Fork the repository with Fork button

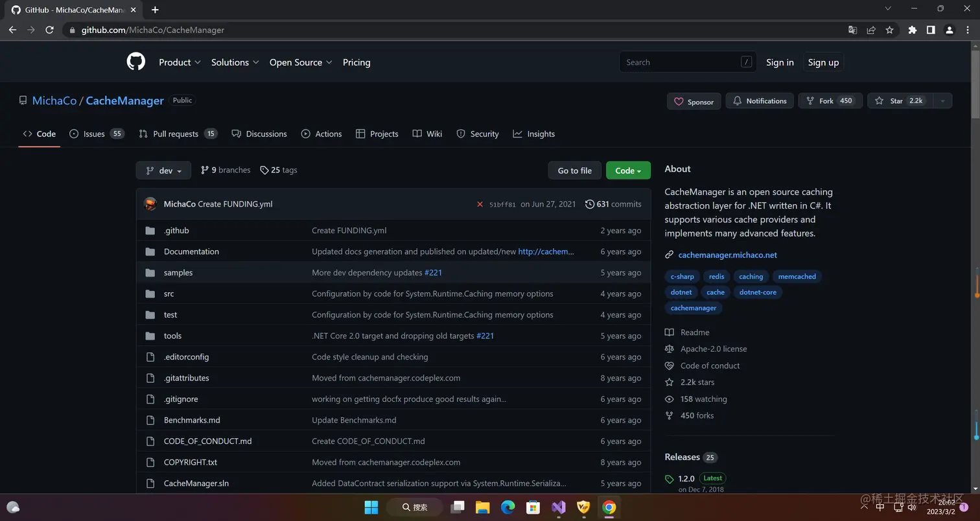(x=830, y=100)
